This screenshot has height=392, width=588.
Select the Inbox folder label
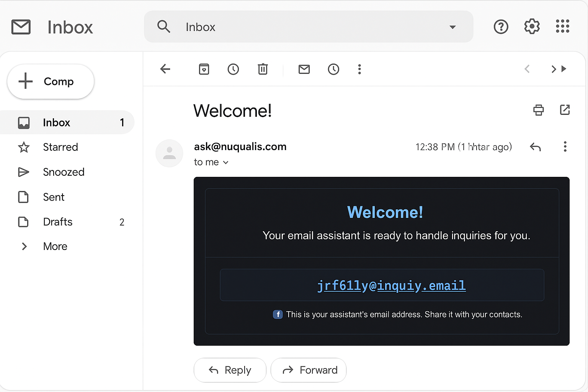point(57,122)
